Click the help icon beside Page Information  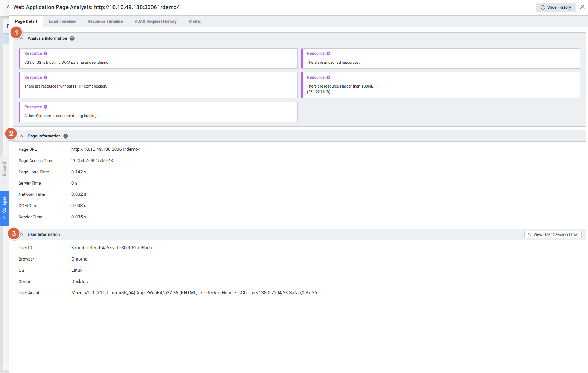(x=66, y=136)
